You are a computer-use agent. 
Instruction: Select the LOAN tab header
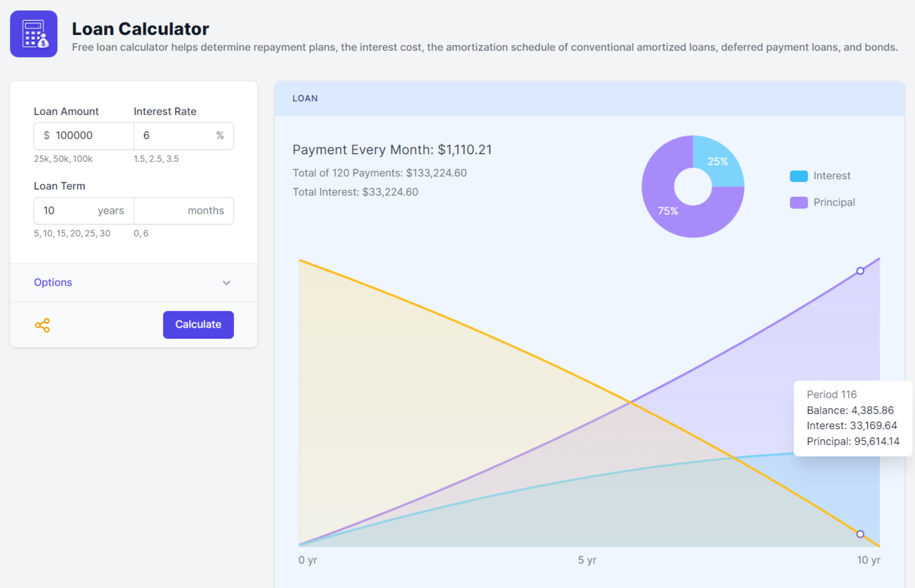(305, 99)
